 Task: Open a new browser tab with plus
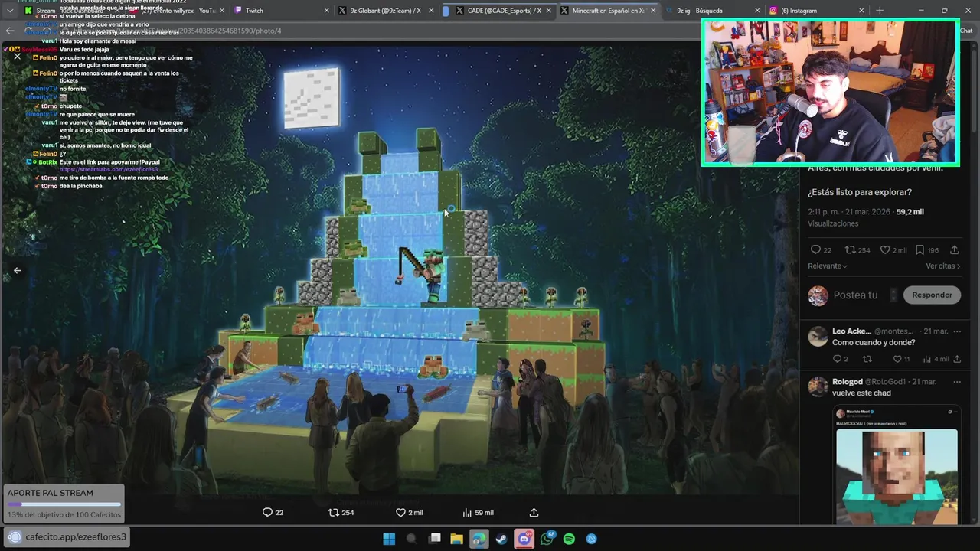click(x=879, y=11)
